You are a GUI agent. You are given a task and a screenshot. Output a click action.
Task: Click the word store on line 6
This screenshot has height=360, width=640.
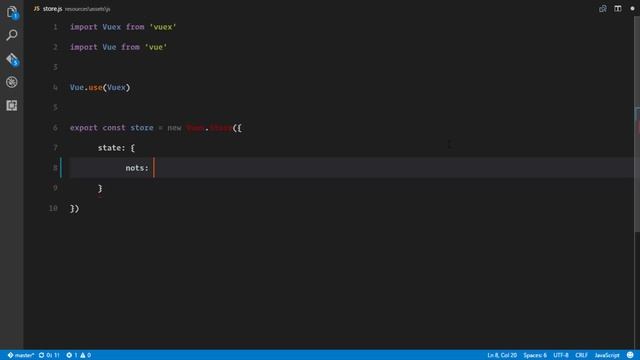142,128
